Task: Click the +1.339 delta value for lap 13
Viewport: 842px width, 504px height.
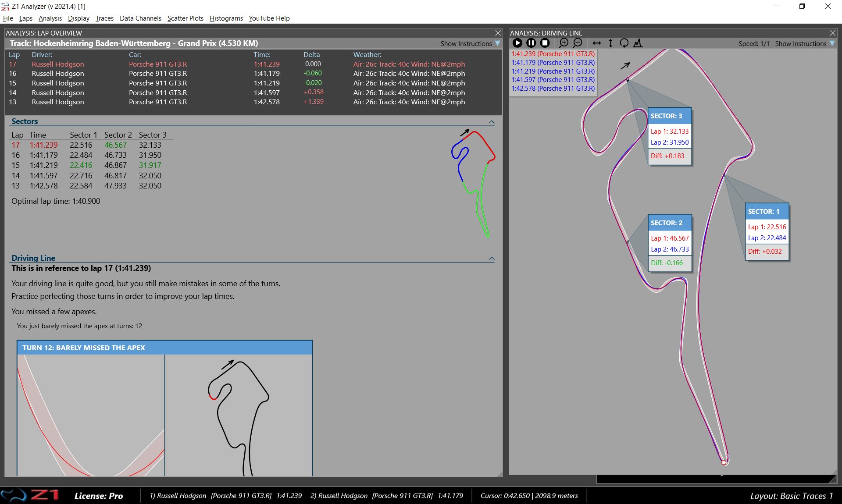Action: 314,102
